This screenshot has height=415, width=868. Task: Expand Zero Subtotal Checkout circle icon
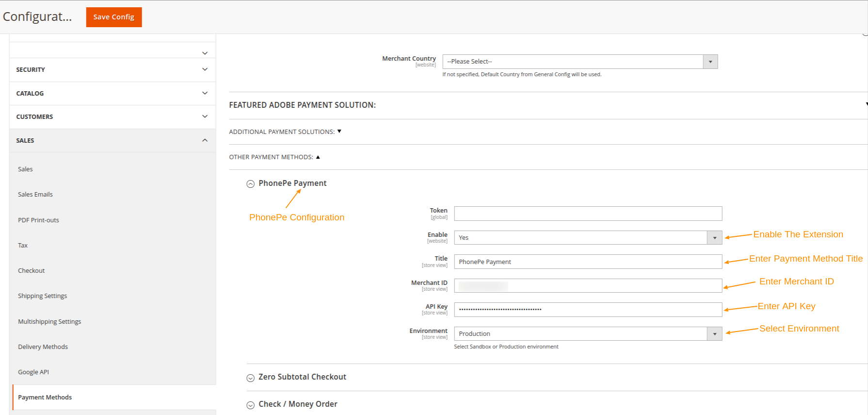[251, 378]
